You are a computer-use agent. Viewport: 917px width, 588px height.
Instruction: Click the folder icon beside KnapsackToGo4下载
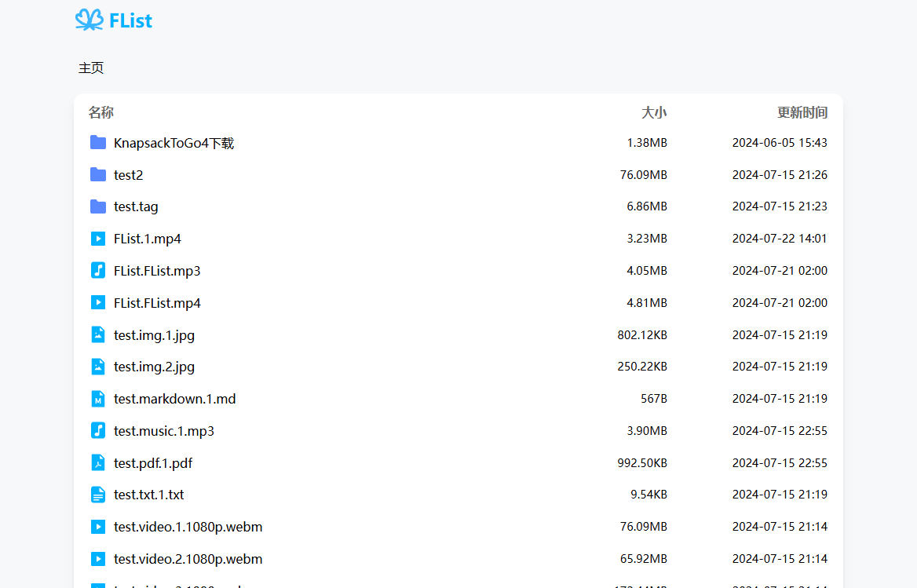click(x=97, y=142)
